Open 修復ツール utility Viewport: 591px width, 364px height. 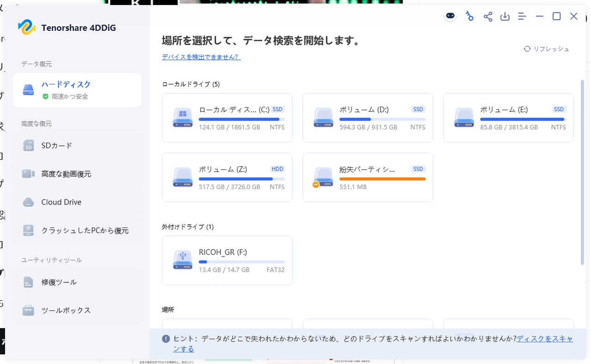[x=77, y=282]
